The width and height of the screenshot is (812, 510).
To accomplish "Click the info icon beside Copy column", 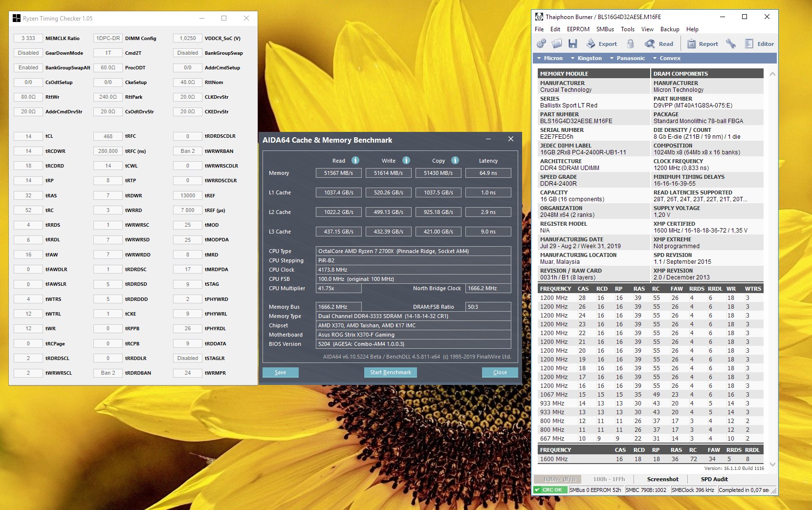I will [455, 160].
